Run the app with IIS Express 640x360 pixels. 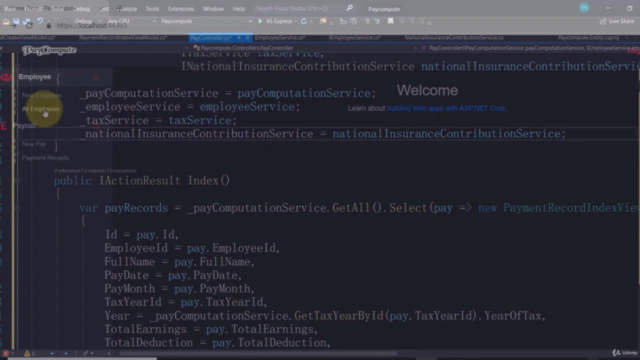(x=275, y=21)
